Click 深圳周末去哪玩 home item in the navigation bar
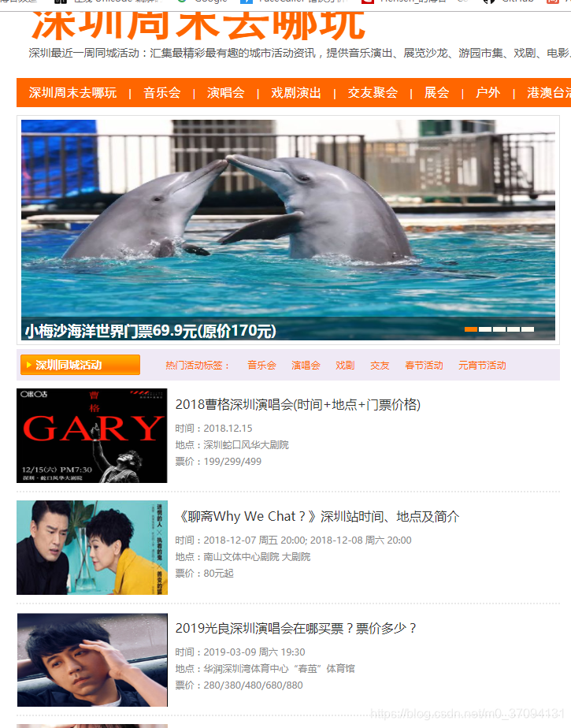The height and width of the screenshot is (728, 571). tap(72, 93)
